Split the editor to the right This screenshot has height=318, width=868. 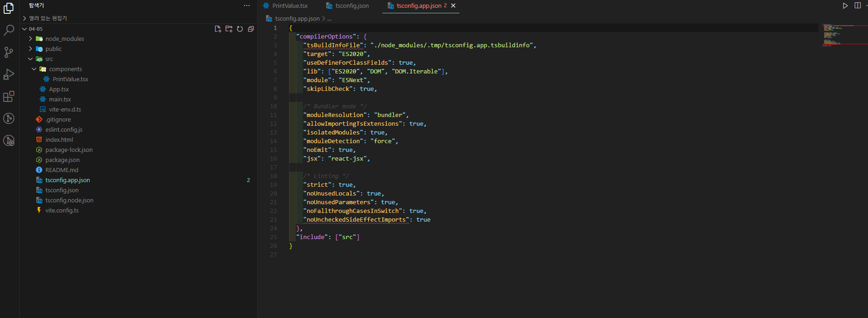(857, 6)
